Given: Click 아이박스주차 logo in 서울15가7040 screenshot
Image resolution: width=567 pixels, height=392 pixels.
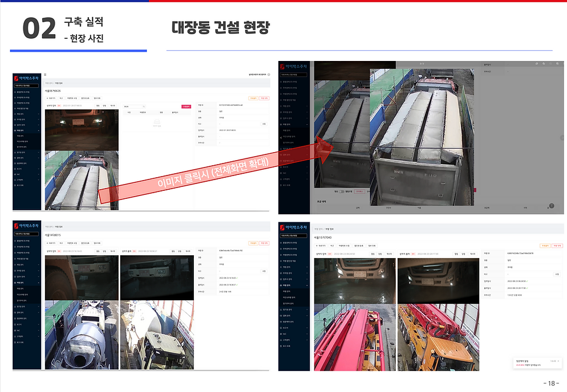Looking at the screenshot, I should pos(293,227).
